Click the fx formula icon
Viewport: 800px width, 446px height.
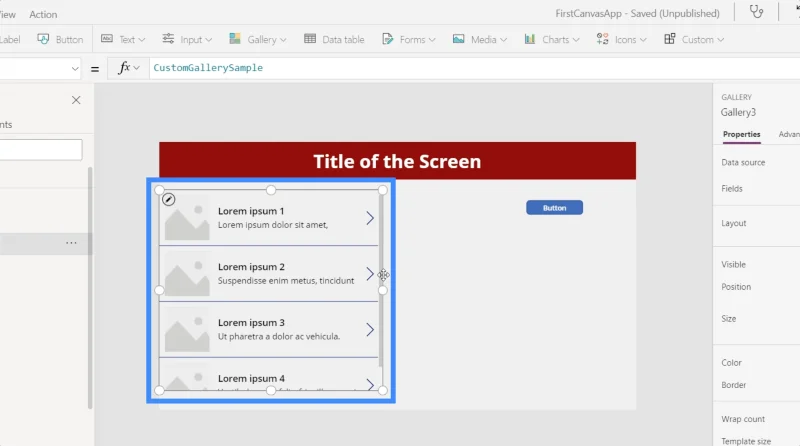124,67
